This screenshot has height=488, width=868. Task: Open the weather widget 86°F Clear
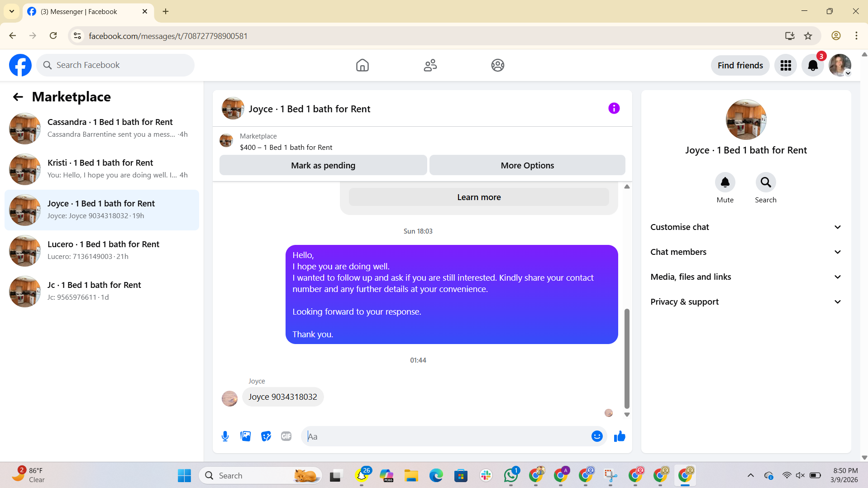29,475
